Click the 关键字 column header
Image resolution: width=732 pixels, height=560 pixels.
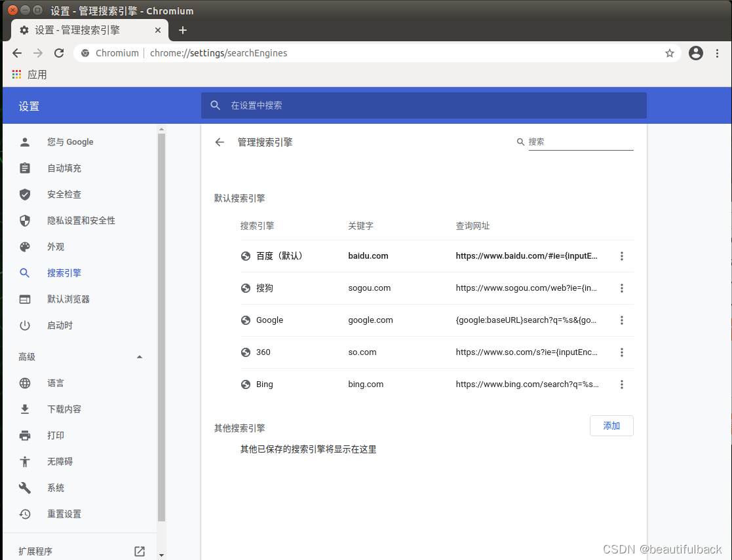361,227
